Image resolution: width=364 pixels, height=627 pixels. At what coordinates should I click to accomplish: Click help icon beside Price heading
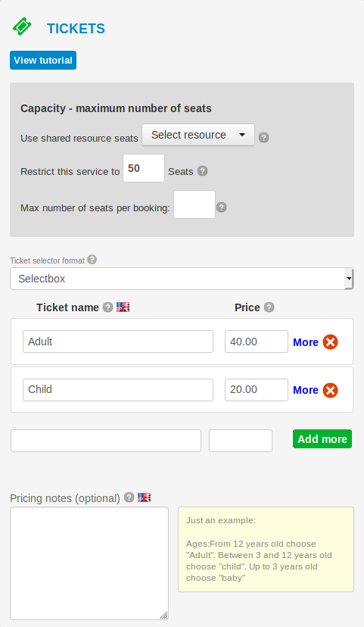point(269,307)
